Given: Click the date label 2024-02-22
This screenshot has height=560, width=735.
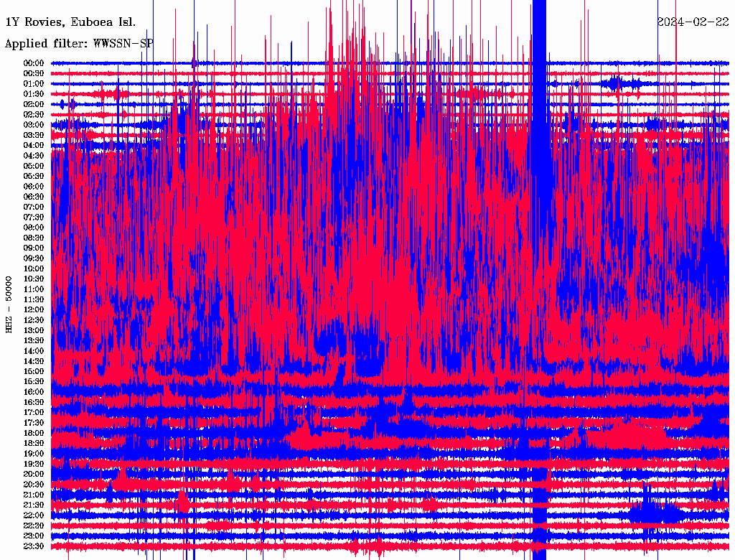Looking at the screenshot, I should (x=693, y=22).
